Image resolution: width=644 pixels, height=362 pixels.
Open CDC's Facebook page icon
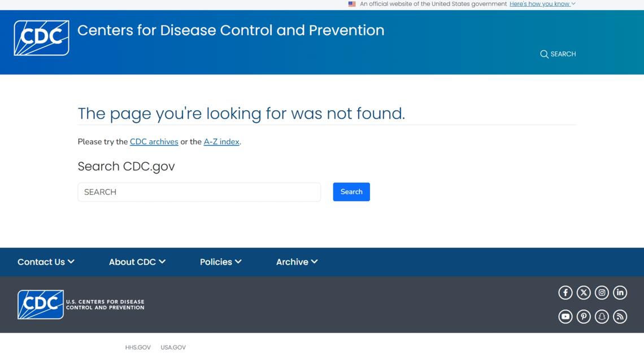[x=565, y=293]
